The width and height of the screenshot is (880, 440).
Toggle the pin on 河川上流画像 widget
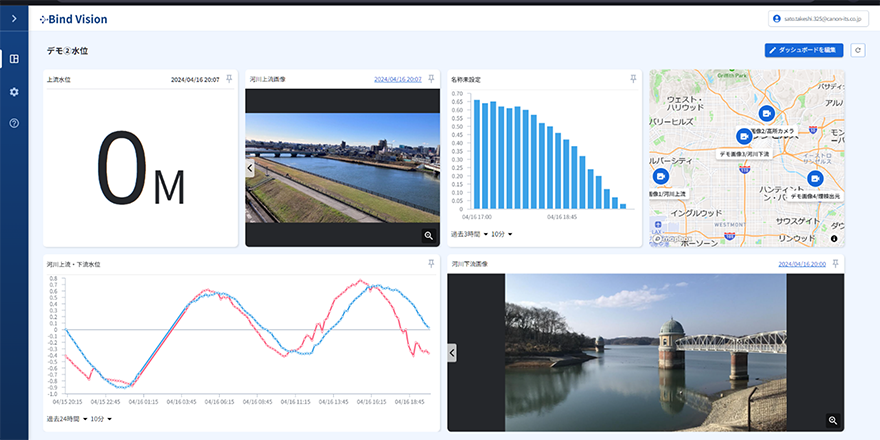coord(431,78)
